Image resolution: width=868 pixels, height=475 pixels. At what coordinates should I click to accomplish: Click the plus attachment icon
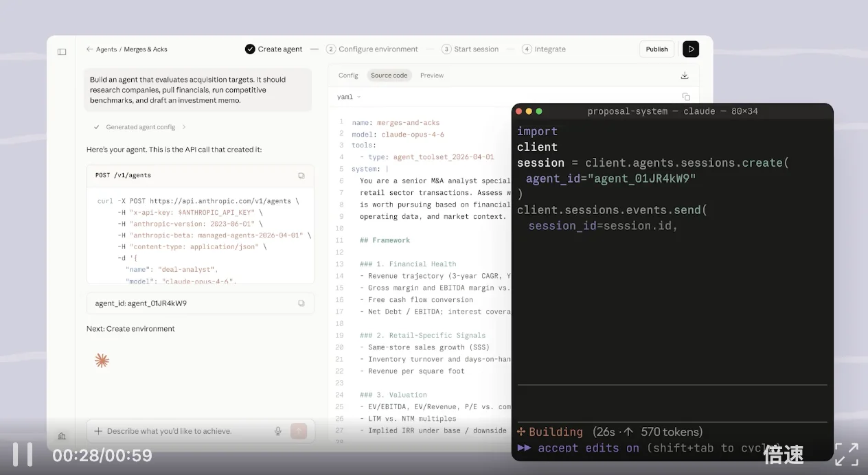98,431
